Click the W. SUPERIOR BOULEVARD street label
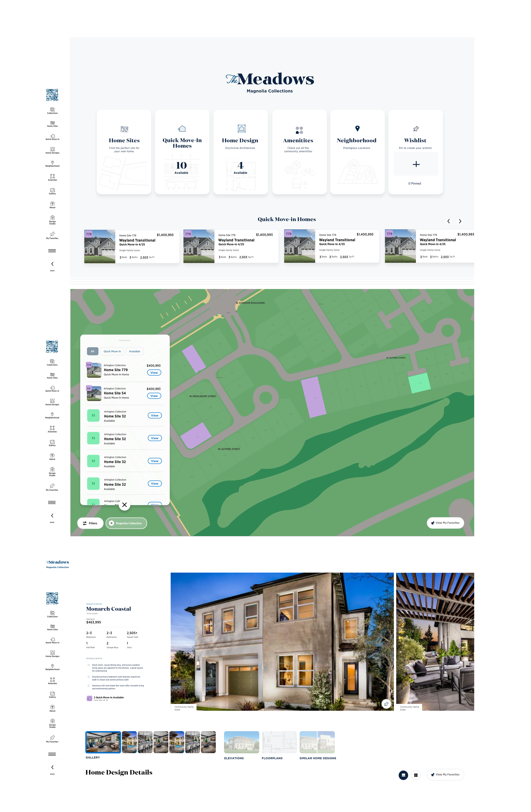Image resolution: width=531 pixels, height=812 pixels. (250, 303)
